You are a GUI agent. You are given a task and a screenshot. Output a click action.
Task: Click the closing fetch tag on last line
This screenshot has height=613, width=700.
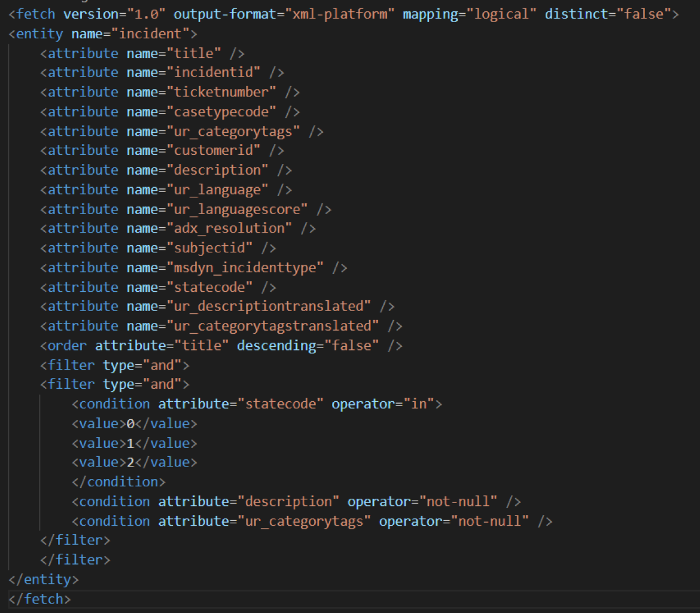pos(39,599)
